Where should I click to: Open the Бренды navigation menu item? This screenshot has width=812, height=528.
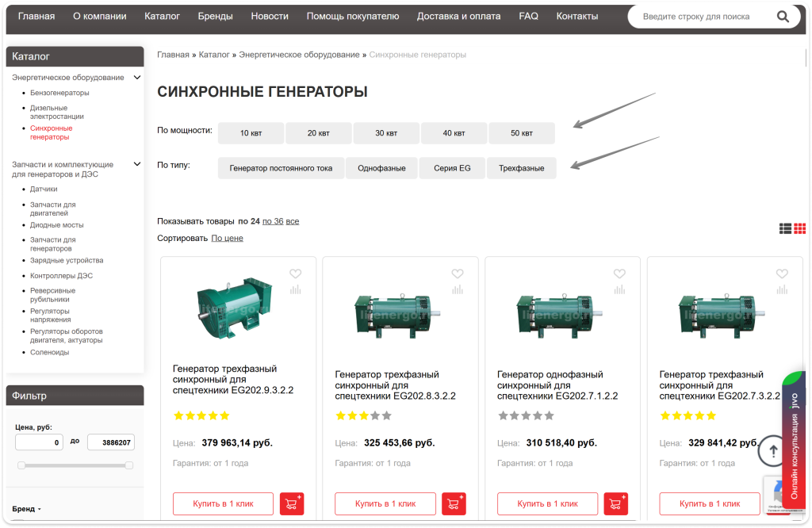215,16
